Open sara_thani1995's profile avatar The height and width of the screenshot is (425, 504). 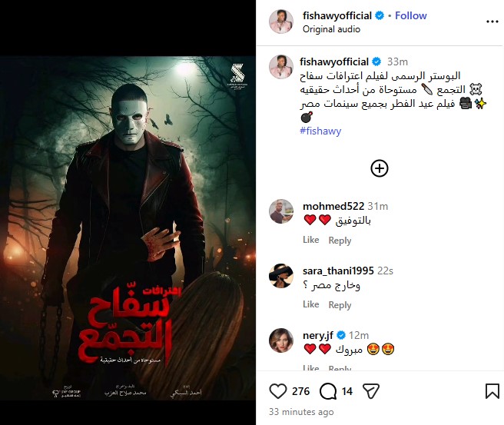[281, 276]
